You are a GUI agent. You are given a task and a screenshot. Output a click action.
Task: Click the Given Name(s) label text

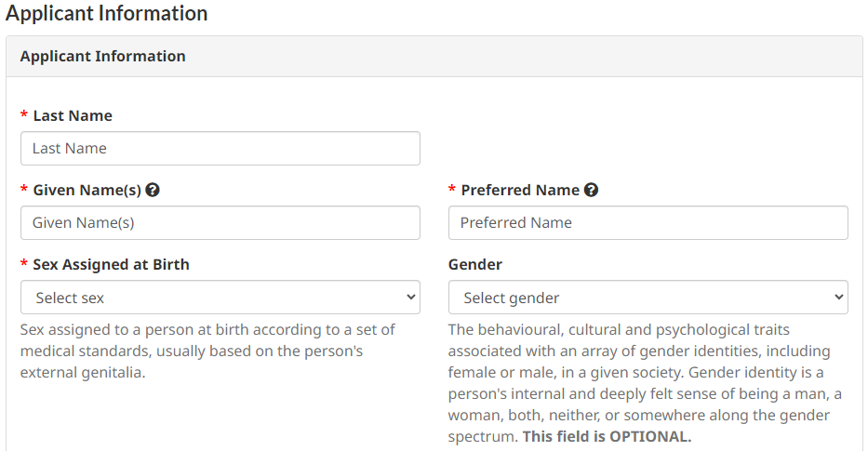click(x=87, y=191)
